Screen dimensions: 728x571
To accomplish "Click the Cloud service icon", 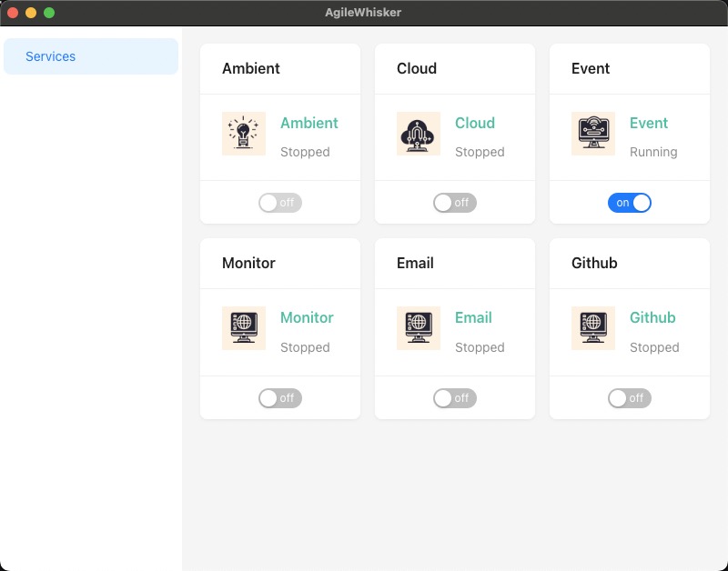I will click(418, 134).
